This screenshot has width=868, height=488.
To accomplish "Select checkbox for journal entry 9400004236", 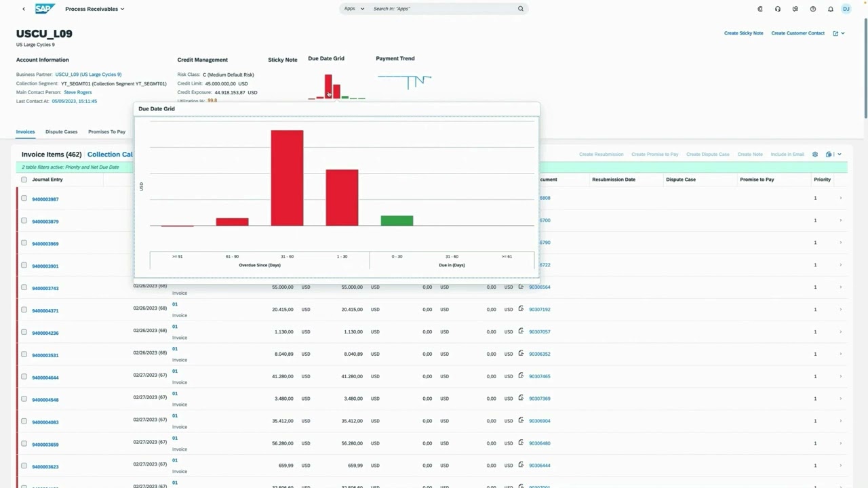I will coord(24,332).
